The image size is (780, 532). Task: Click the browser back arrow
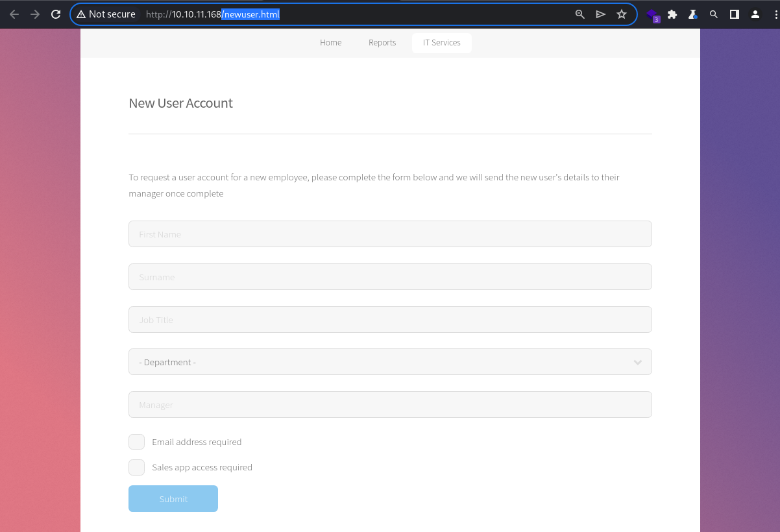coord(14,14)
